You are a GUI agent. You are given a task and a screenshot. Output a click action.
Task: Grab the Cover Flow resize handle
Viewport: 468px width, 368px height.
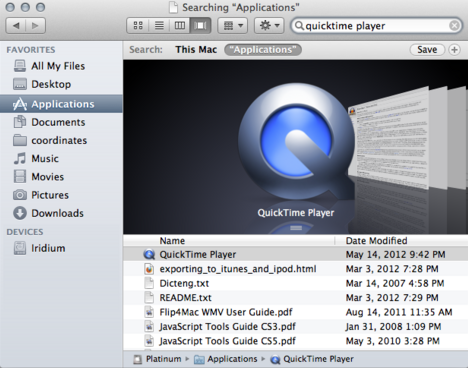pos(296,228)
